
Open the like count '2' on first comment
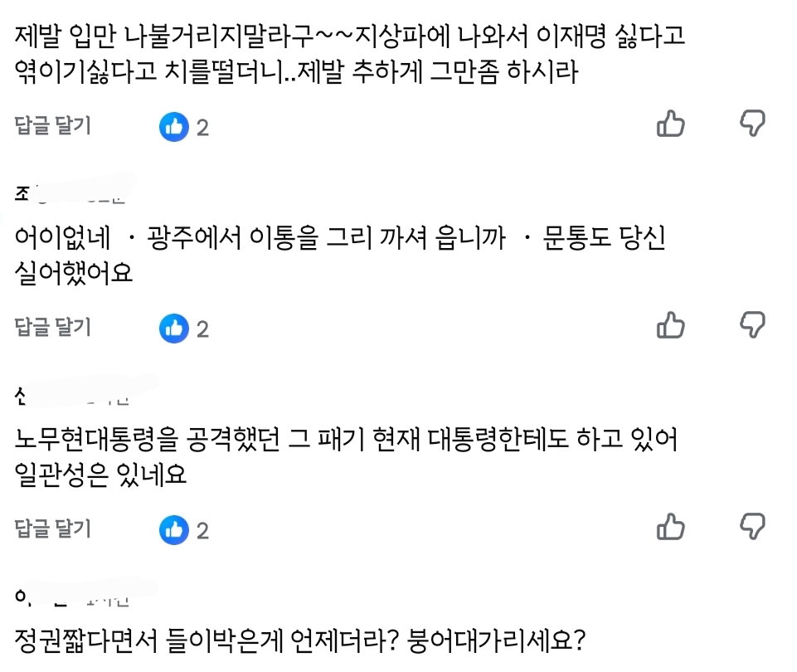point(202,128)
